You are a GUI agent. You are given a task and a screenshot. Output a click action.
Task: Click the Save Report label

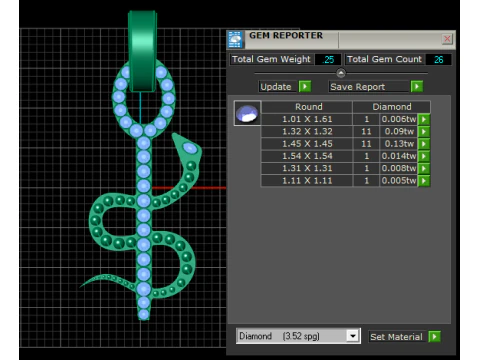click(358, 87)
